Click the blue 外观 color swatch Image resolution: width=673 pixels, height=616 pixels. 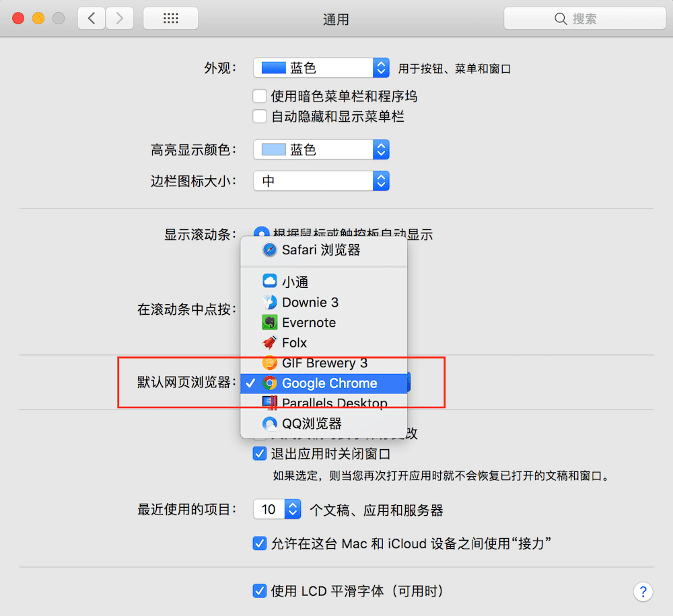(x=273, y=68)
